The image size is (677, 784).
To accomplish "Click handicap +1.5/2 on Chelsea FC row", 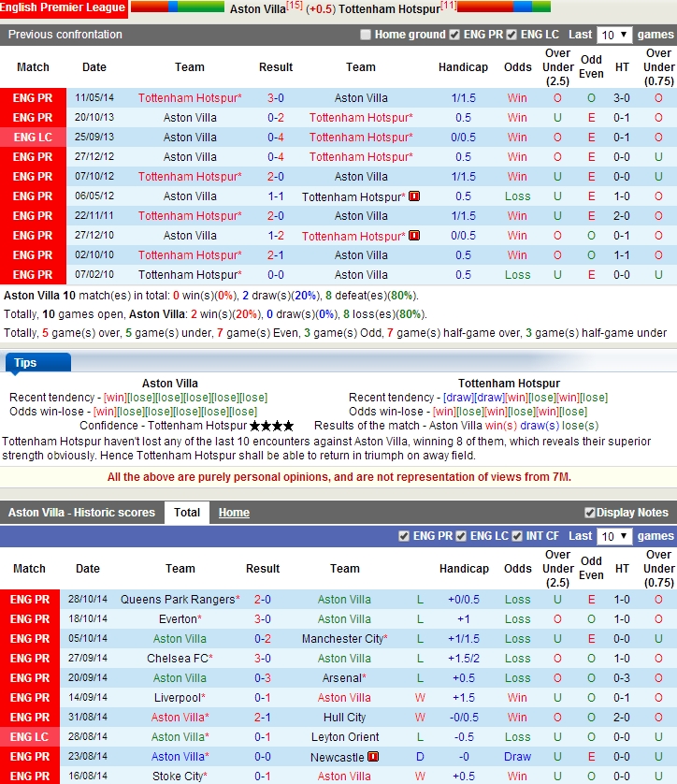I will coord(464,658).
